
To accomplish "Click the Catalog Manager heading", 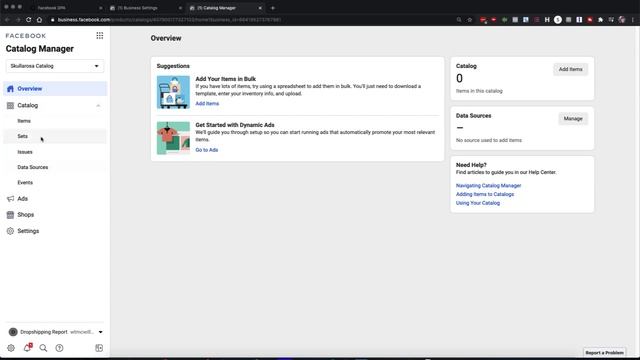I will click(40, 49).
